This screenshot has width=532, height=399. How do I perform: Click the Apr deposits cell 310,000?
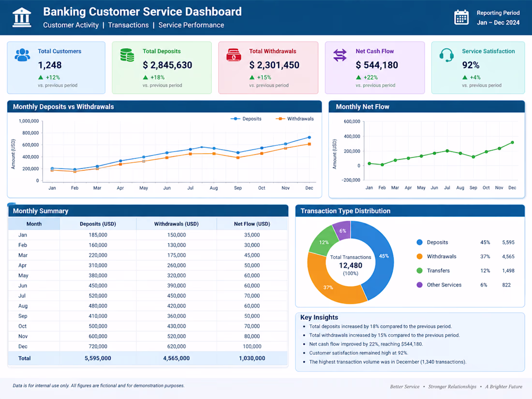click(98, 266)
